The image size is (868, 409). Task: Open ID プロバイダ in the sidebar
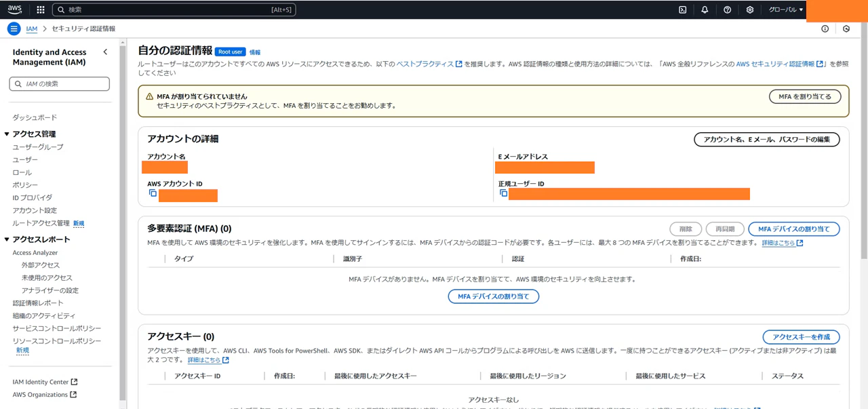[32, 198]
